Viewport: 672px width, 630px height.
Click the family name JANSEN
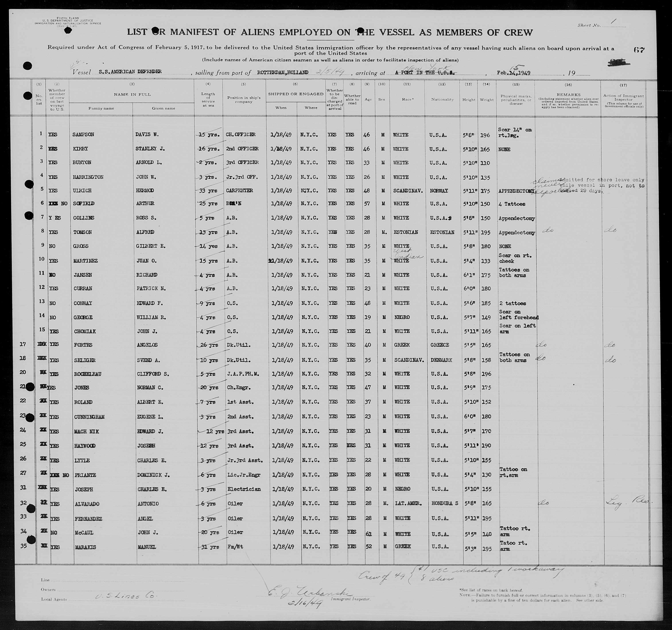pos(83,275)
